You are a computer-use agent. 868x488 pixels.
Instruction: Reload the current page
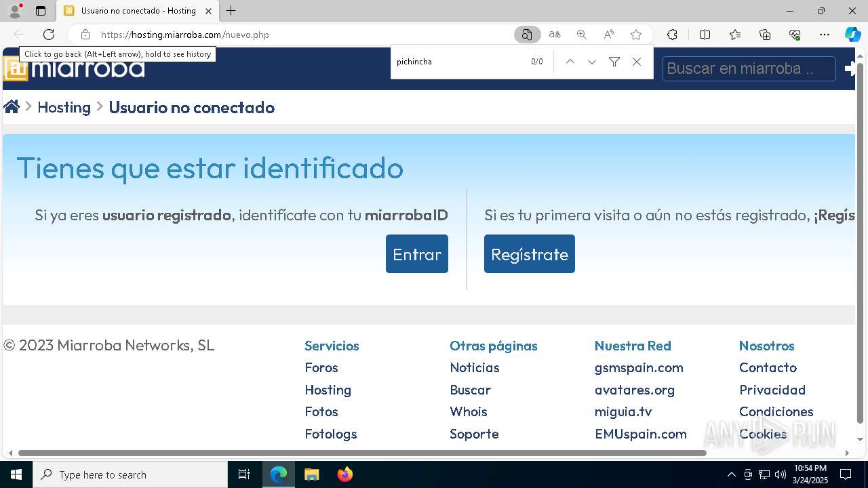[49, 35]
